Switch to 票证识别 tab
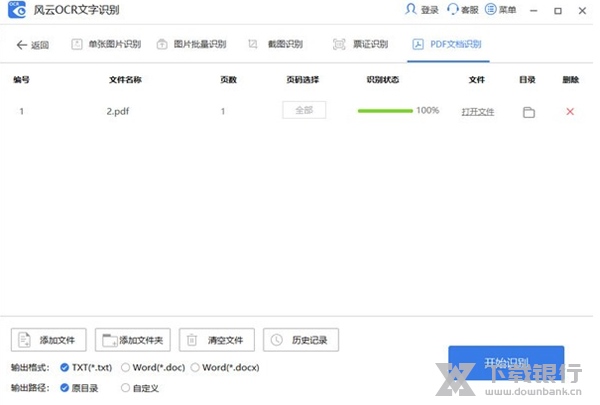The image size is (600, 405). point(360,44)
